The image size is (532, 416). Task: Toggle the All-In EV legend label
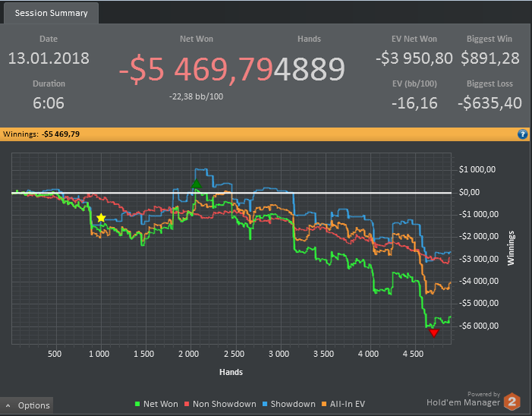pyautogui.click(x=347, y=404)
